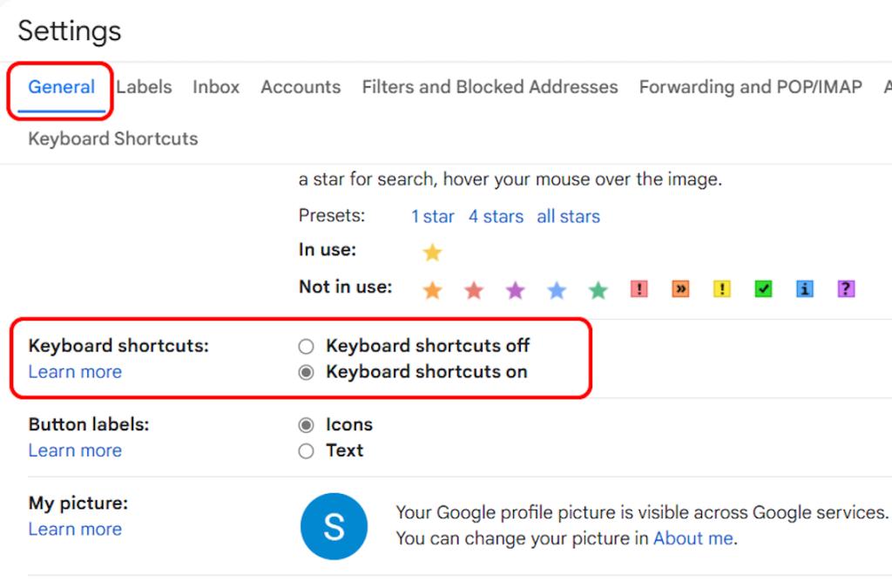
Task: Click the yellow star under In use
Action: 432,252
